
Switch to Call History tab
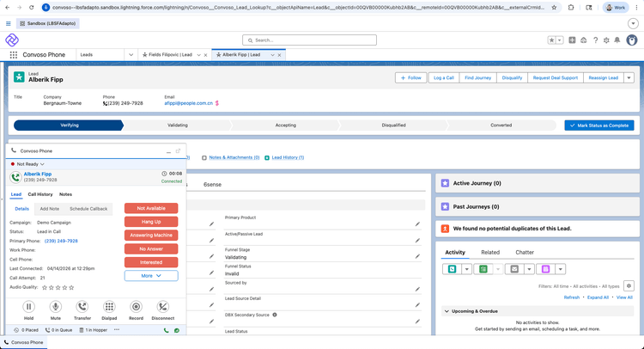click(40, 194)
